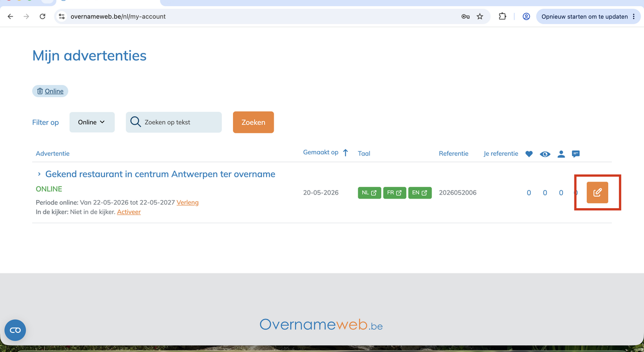The height and width of the screenshot is (352, 644).
Task: Reload the page with refresh icon
Action: coord(42,17)
